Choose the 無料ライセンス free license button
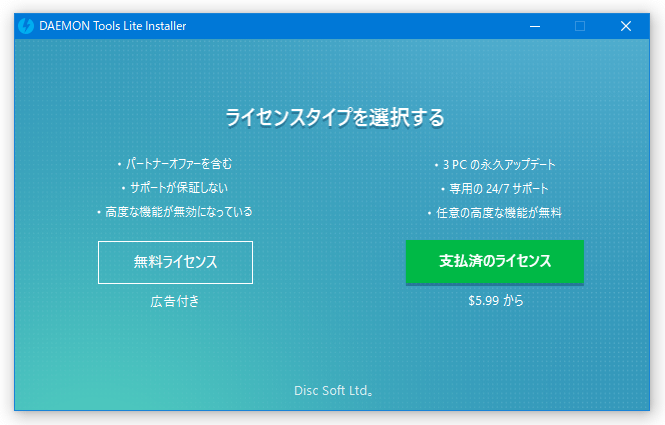The image size is (665, 425). pos(175,262)
